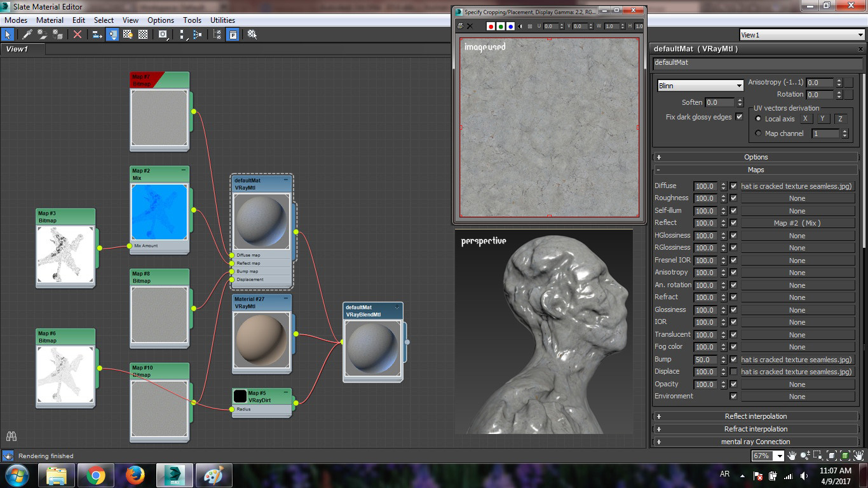Click the binoculars search icon

pos(11,437)
